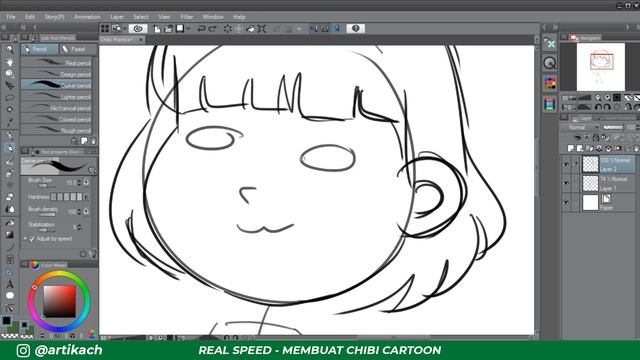Delete sub tool with trash icon
The image size is (640, 360).
tap(93, 141)
